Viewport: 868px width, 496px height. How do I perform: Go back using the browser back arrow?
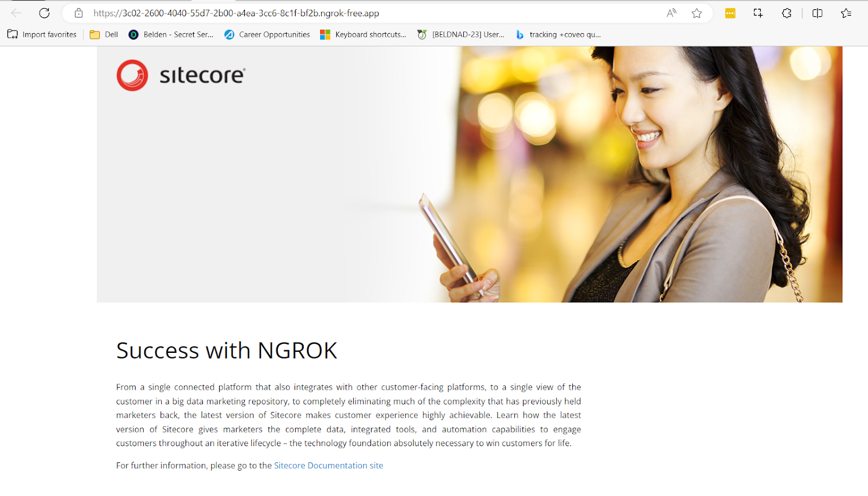point(16,13)
